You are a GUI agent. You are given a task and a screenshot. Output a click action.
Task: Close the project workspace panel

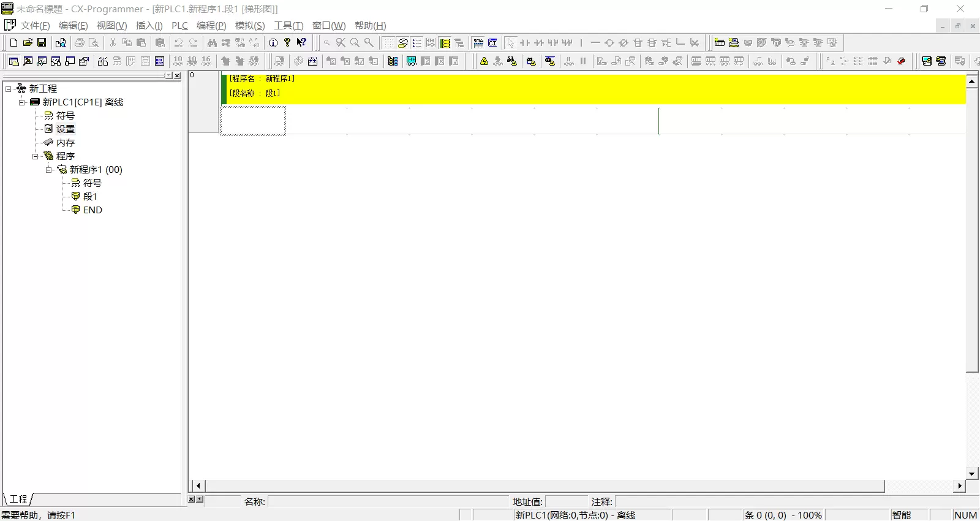coord(178,76)
